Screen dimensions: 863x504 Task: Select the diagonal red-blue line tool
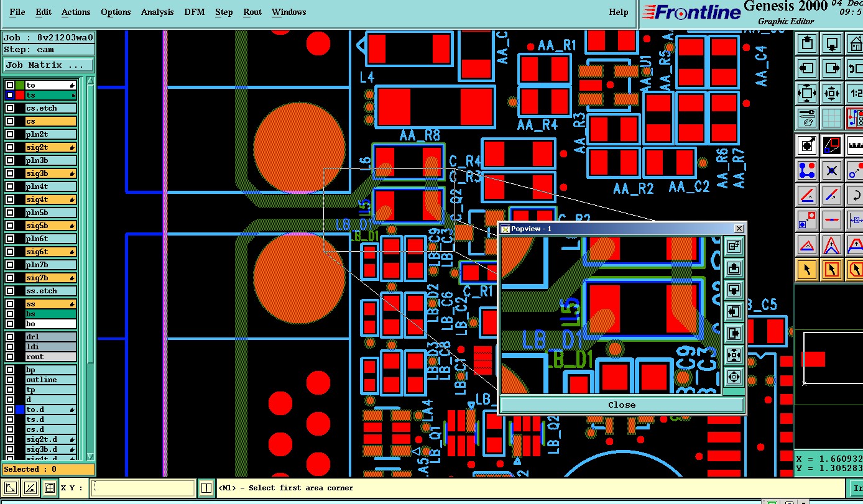pos(832,195)
